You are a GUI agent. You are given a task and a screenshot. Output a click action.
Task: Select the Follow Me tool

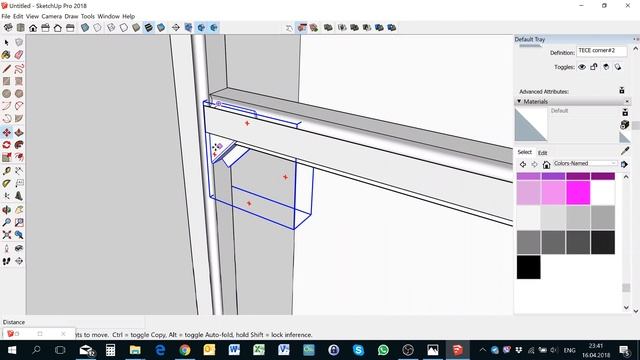click(x=19, y=145)
